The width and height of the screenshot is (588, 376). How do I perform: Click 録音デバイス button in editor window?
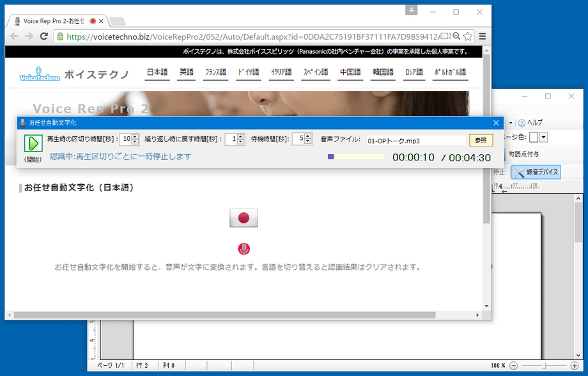(x=536, y=172)
